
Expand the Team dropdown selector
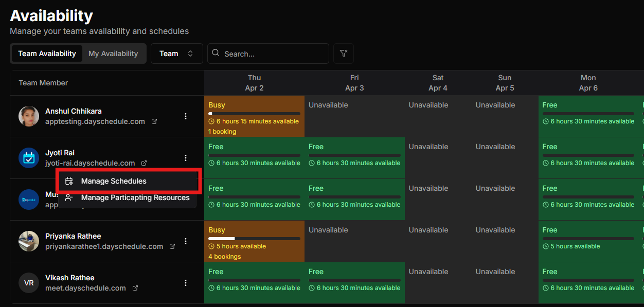[x=176, y=53]
